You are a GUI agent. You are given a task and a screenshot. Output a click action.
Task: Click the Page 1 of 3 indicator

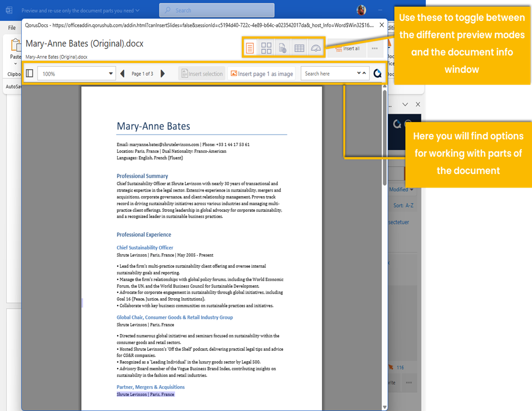tap(142, 74)
